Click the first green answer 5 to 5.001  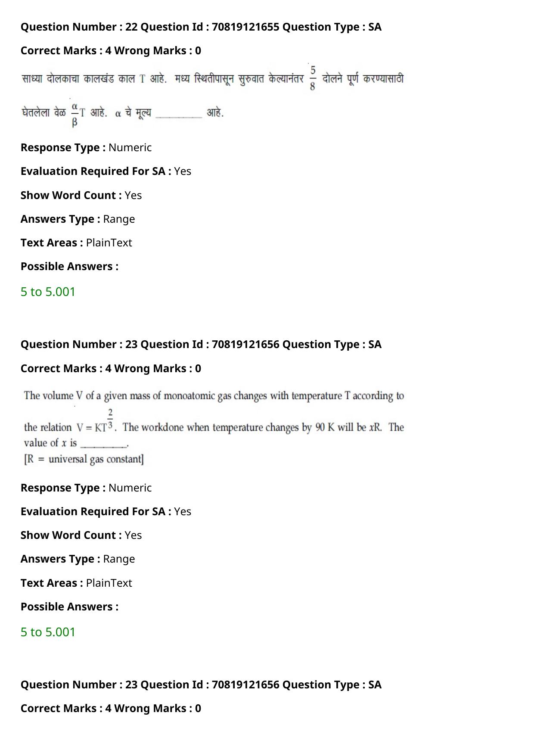[48, 292]
